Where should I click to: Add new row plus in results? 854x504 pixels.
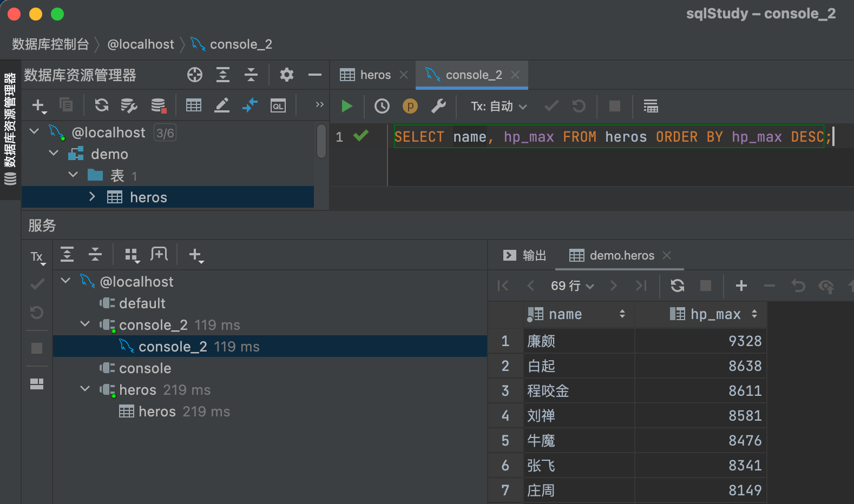pyautogui.click(x=741, y=286)
